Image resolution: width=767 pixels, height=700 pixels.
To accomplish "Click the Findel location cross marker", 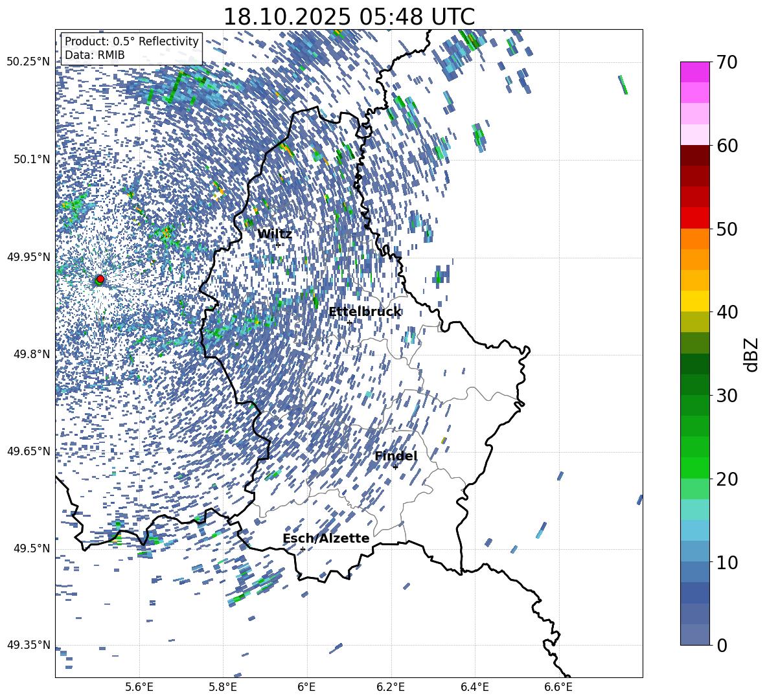I will 395,467.
